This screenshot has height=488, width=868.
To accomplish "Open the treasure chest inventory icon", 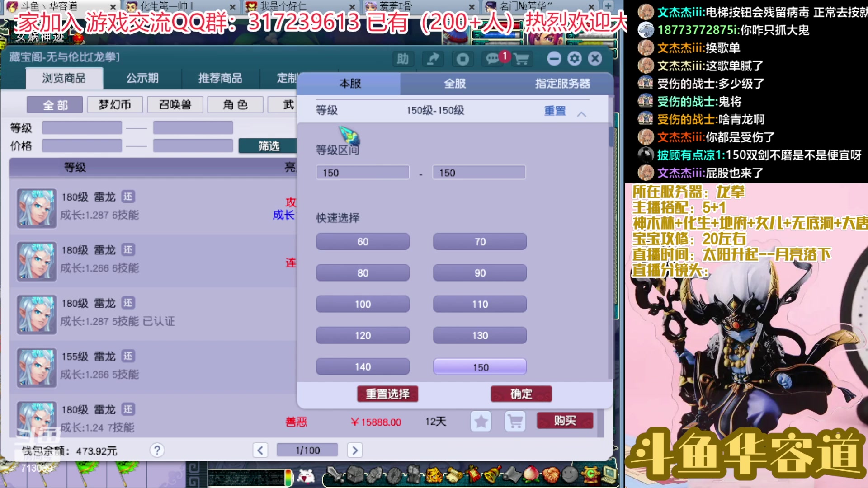I will [x=355, y=475].
